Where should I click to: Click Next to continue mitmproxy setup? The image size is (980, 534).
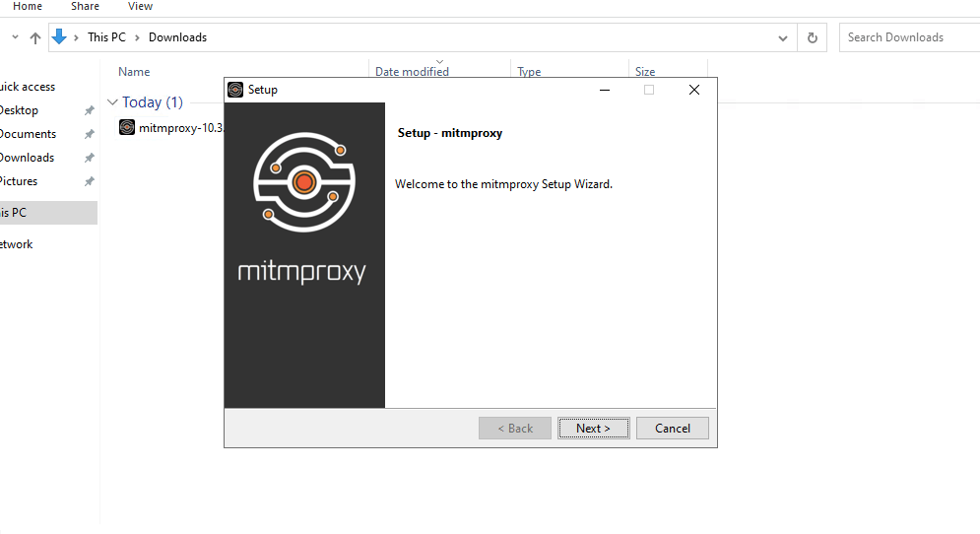(593, 429)
